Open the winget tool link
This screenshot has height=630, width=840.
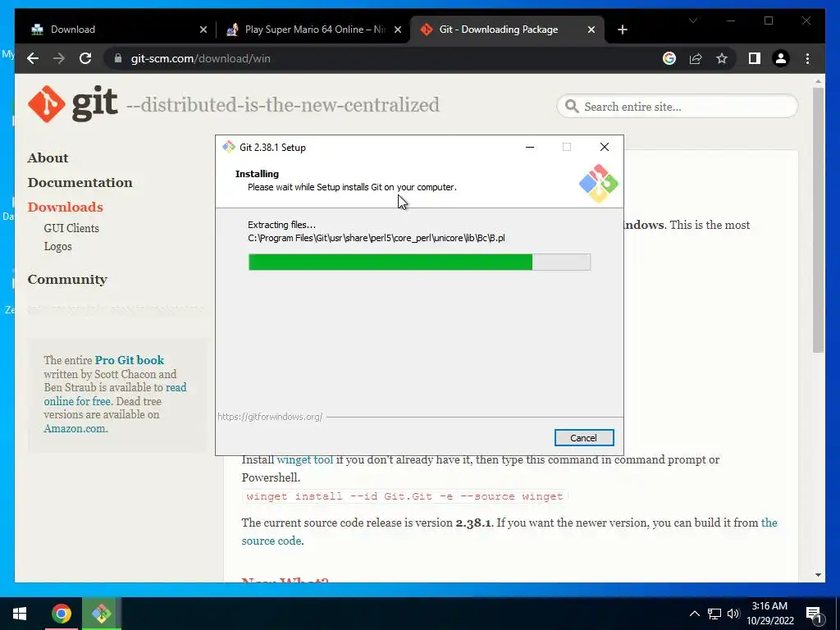[x=305, y=459]
